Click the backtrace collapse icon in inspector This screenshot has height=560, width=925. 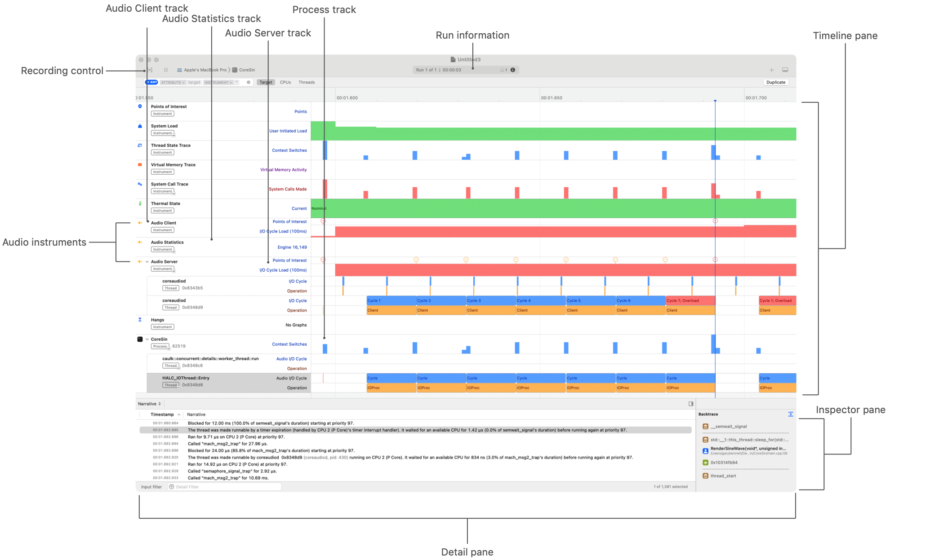point(791,414)
